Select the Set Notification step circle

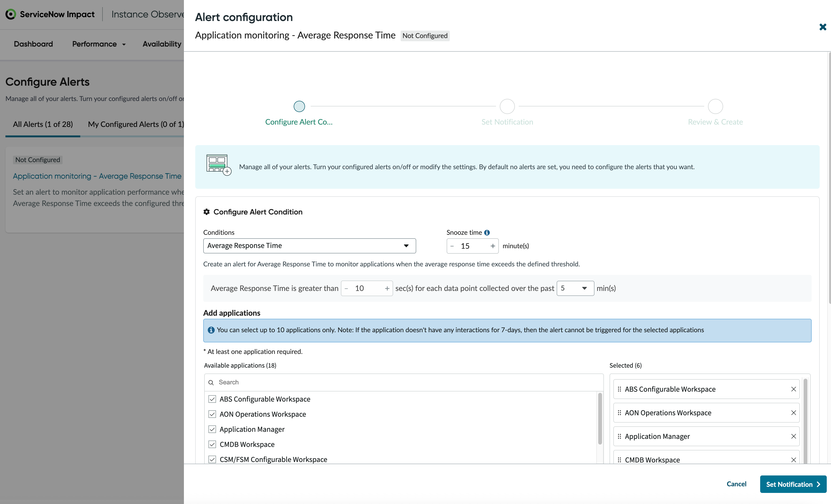click(507, 106)
